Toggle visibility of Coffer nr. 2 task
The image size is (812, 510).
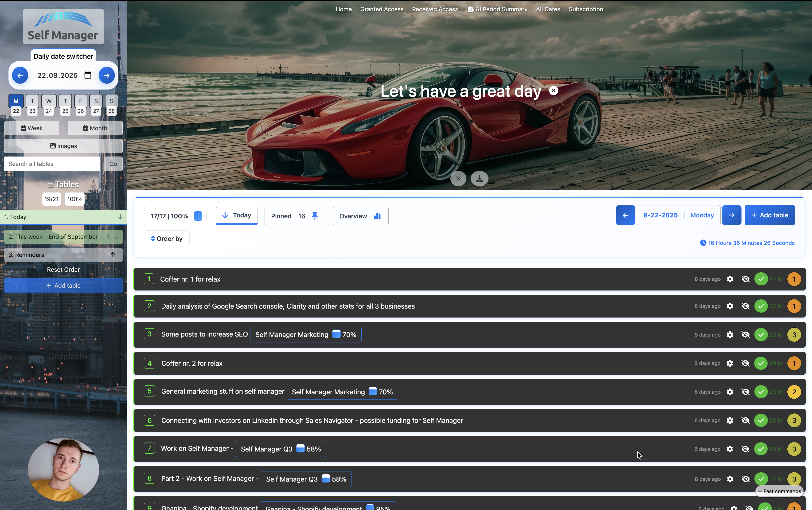745,363
